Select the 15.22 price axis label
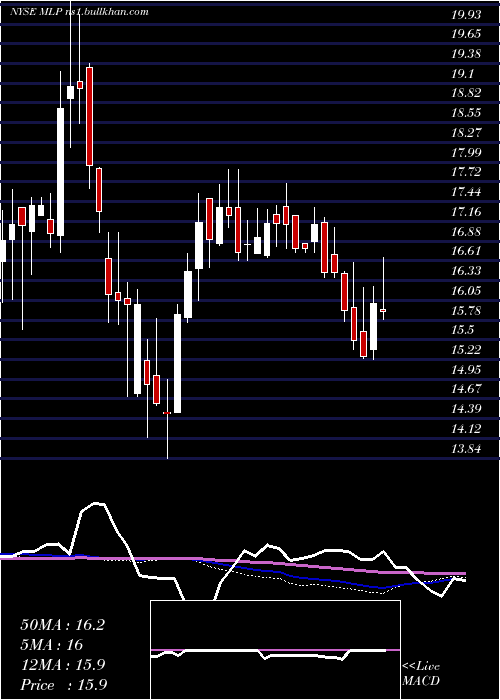 click(x=466, y=350)
